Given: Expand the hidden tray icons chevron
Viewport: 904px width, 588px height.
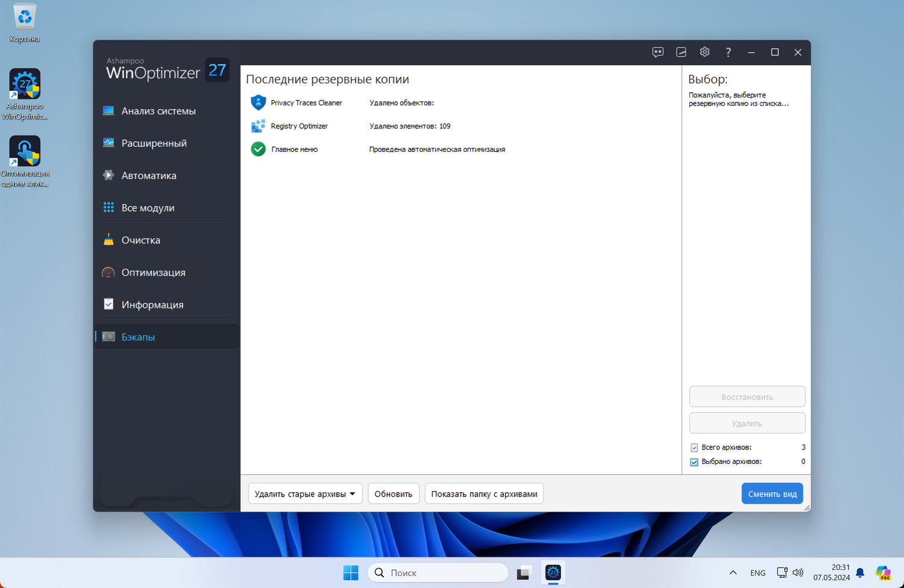Looking at the screenshot, I should 733,573.
